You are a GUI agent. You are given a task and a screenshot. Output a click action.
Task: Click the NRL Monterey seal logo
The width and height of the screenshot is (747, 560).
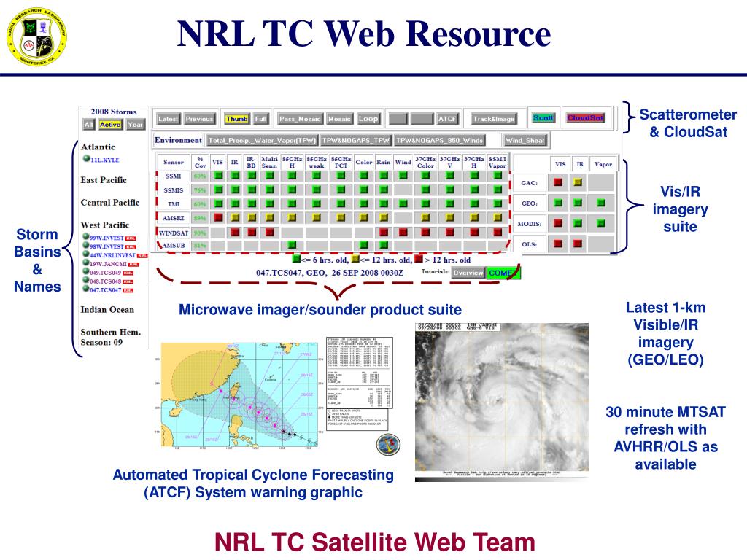click(x=36, y=36)
